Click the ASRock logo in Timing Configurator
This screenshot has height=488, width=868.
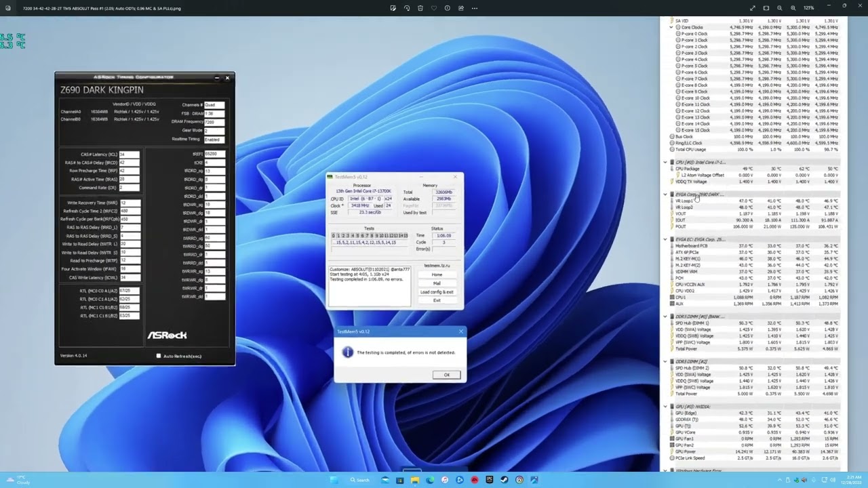coord(167,335)
